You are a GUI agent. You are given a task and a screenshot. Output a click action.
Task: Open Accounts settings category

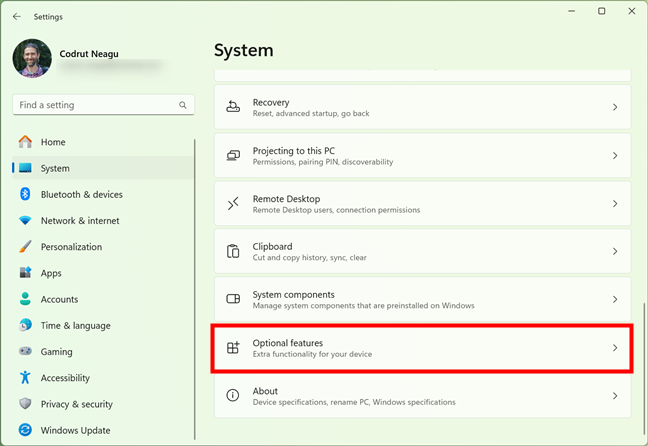pos(59,299)
